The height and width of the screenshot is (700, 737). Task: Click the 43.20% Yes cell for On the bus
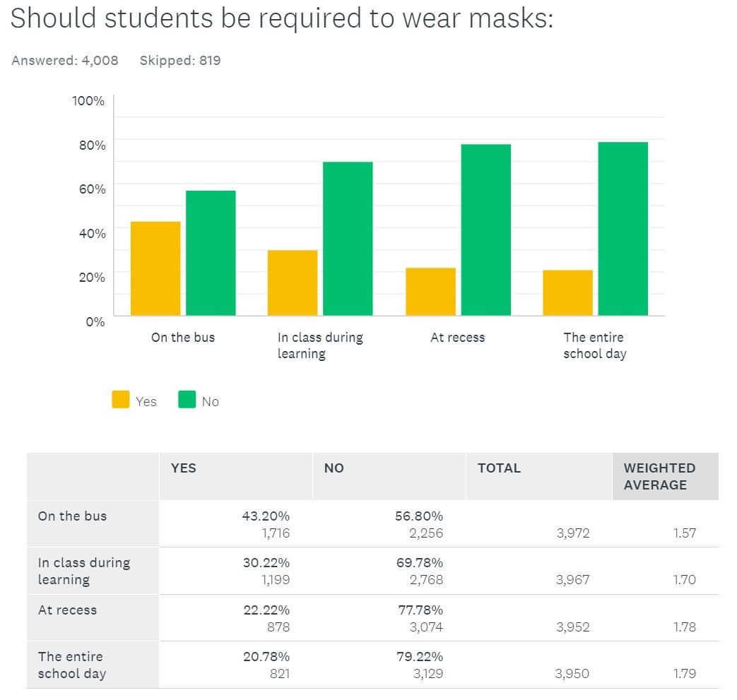[266, 516]
